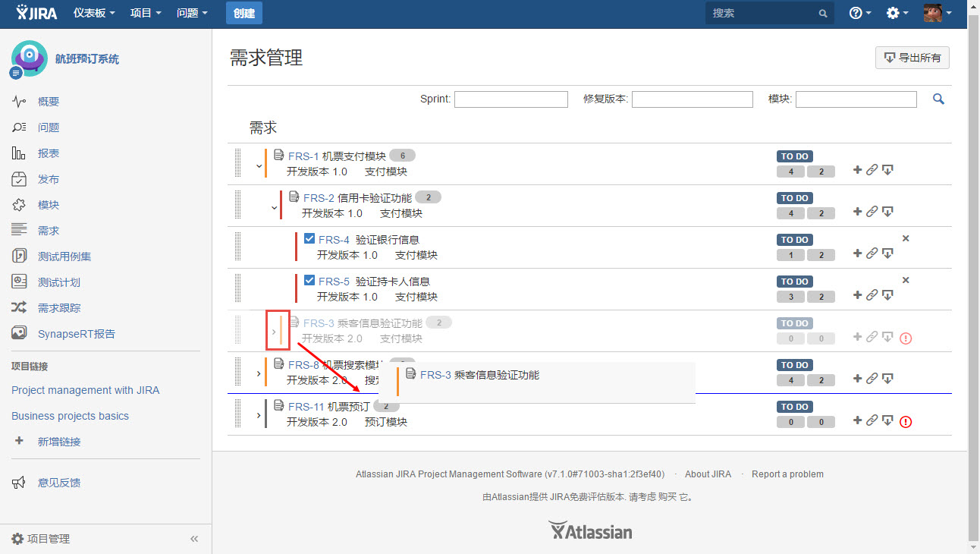
Task: Click the 航班预订系统 project avatar
Action: (28, 59)
